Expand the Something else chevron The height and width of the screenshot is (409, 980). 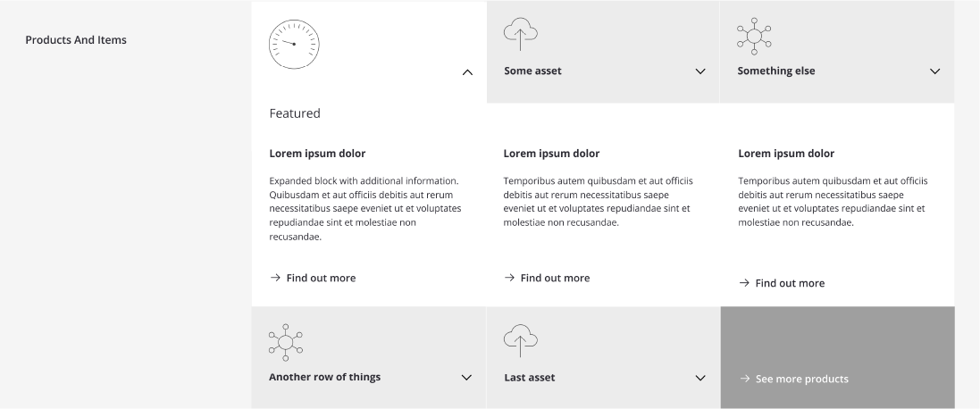coord(935,71)
